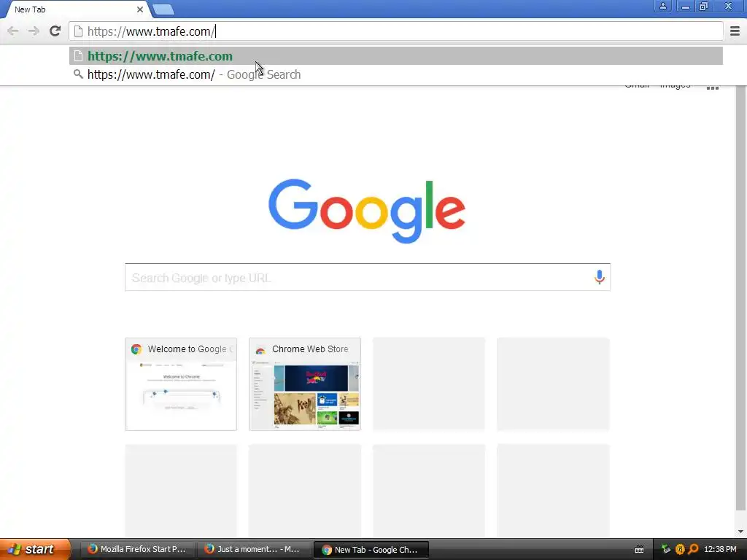747x560 pixels.
Task: Switch to Just a moment Firefox taskbar item
Action: (253, 549)
